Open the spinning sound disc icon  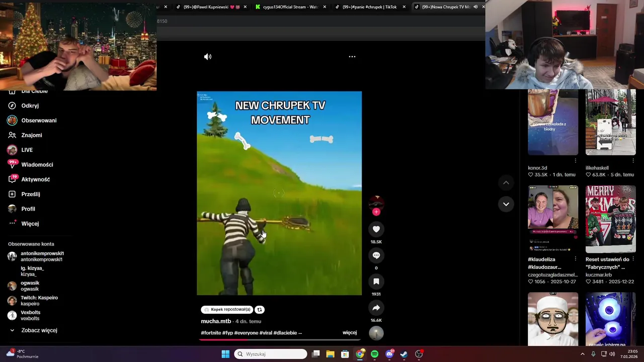376,333
